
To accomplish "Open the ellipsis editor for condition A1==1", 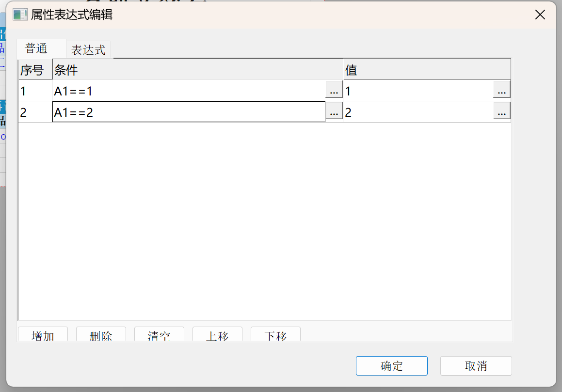I will pyautogui.click(x=334, y=91).
